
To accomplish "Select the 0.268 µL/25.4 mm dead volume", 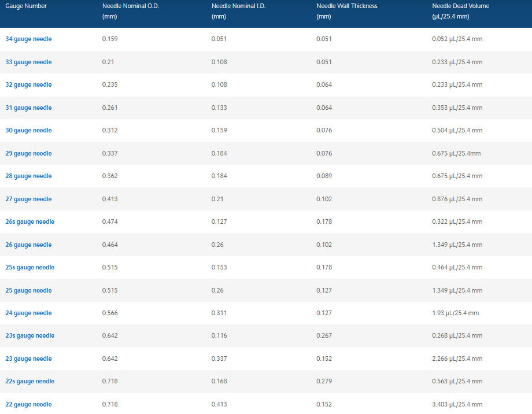I will pos(457,335).
